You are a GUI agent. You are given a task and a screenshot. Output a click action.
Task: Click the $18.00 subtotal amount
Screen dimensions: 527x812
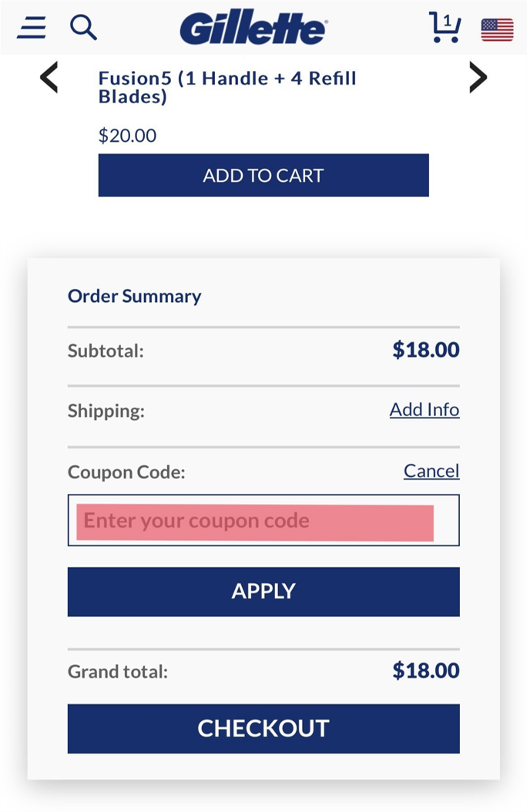tap(425, 350)
